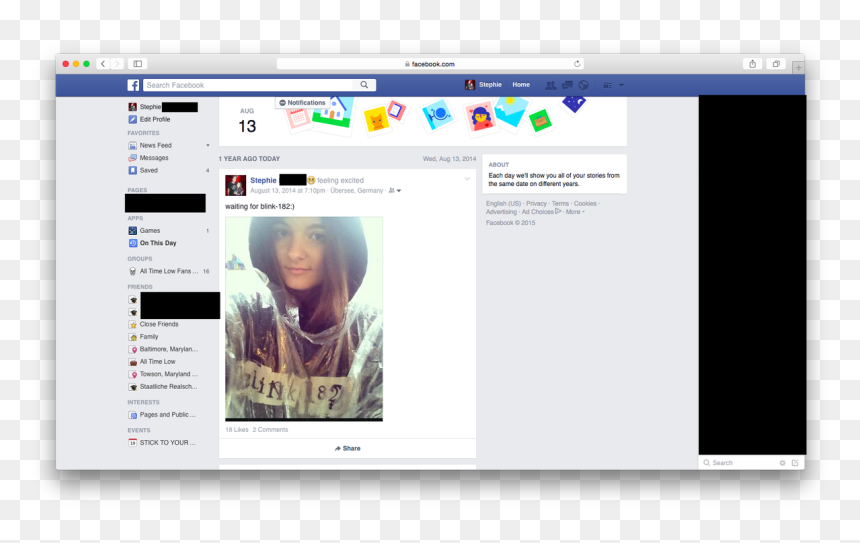This screenshot has height=543, width=860.
Task: Open the blink-182 post photo
Action: point(304,319)
